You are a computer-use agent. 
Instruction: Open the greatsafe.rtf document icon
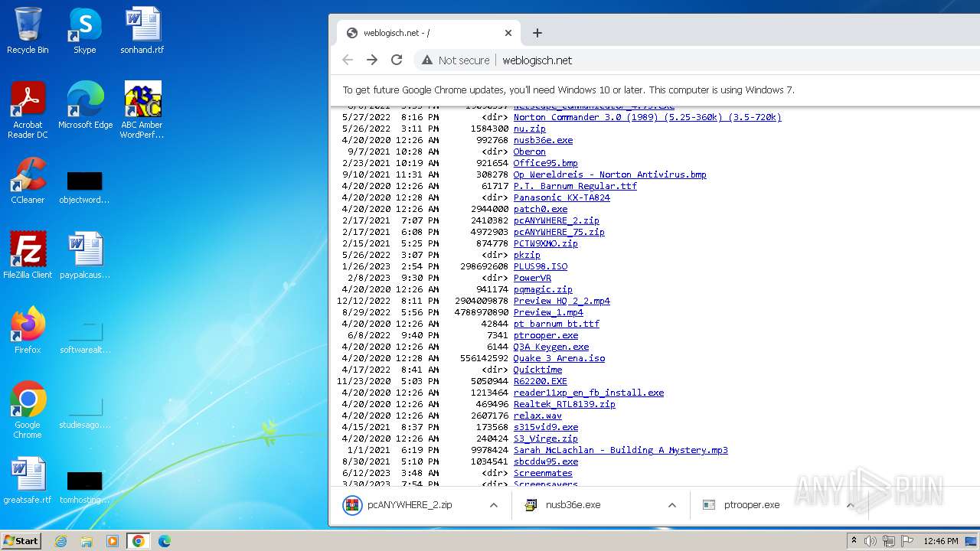[28, 480]
